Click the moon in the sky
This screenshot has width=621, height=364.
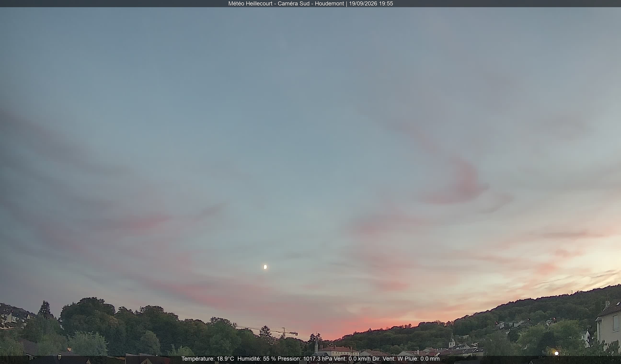point(265,267)
